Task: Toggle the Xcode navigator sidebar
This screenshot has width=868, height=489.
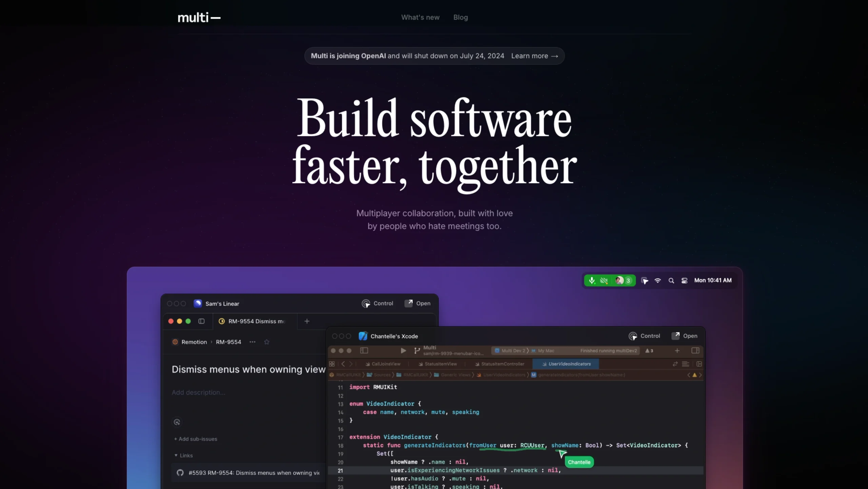Action: coord(364,351)
